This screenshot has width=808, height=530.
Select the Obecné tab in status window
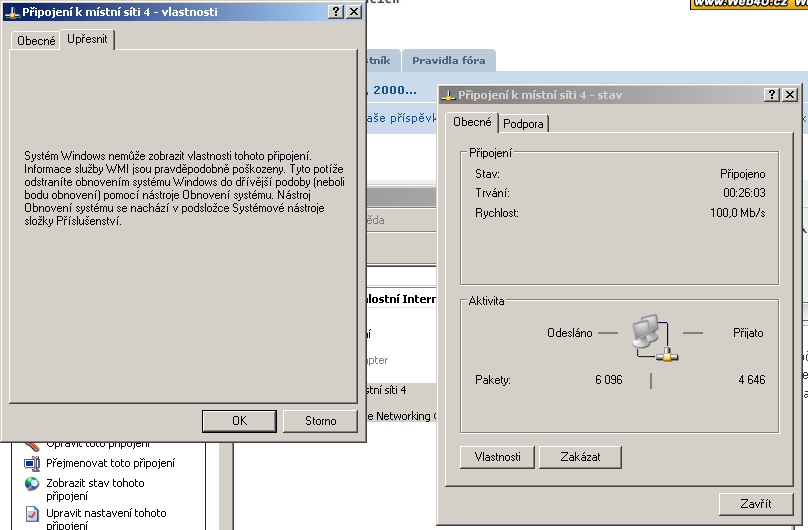tap(472, 122)
